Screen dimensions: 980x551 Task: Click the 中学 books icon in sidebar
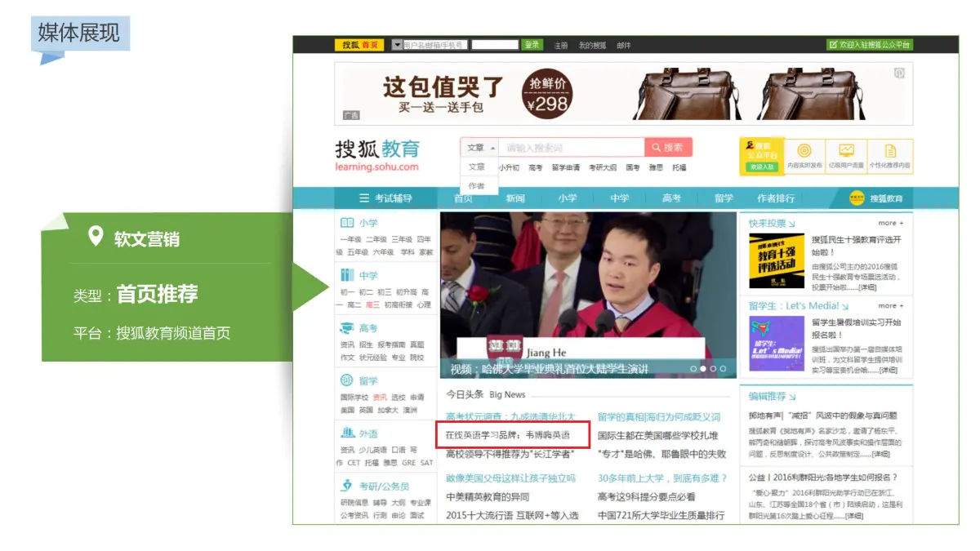(x=346, y=276)
